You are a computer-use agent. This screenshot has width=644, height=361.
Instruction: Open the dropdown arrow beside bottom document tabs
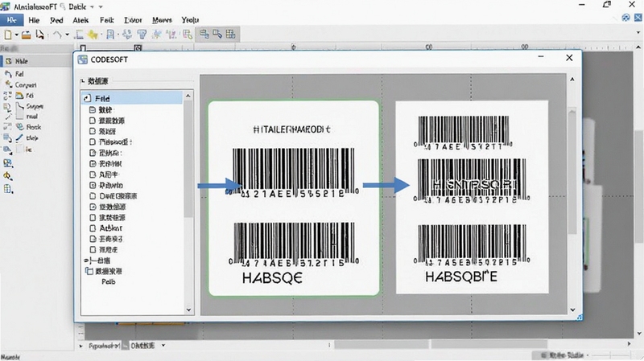click(x=163, y=346)
